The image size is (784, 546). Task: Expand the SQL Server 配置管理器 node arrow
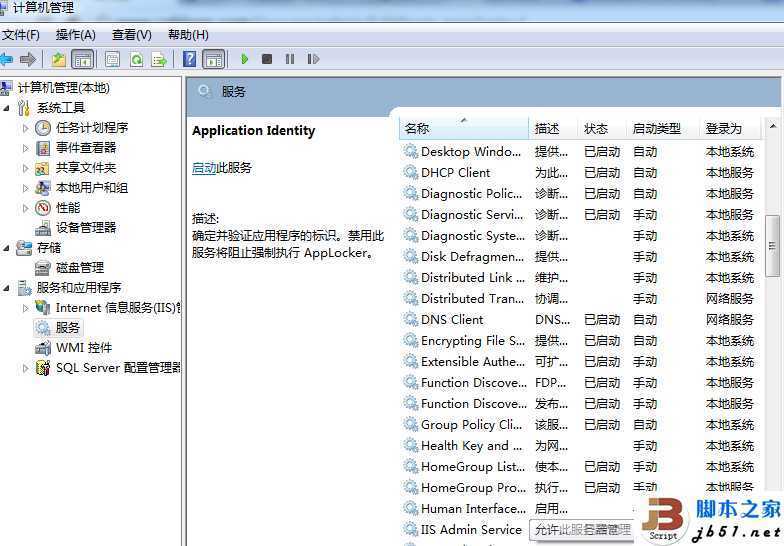coord(26,368)
